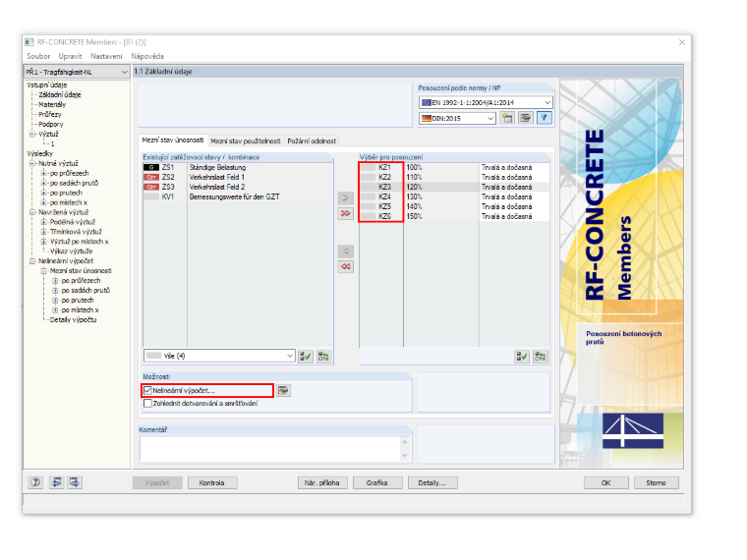Invert selection in selected-for-design list
The width and height of the screenshot is (747, 560).
point(541,357)
